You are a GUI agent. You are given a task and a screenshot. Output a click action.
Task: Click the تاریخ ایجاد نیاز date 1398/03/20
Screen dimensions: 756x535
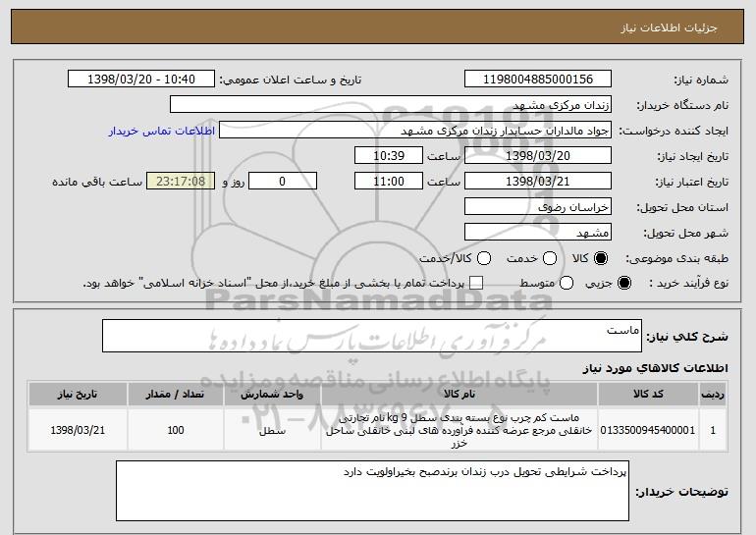[538, 156]
